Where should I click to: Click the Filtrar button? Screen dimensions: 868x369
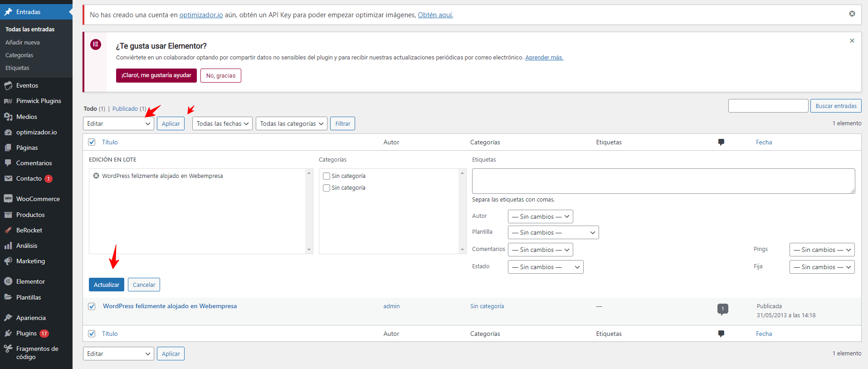click(x=343, y=123)
